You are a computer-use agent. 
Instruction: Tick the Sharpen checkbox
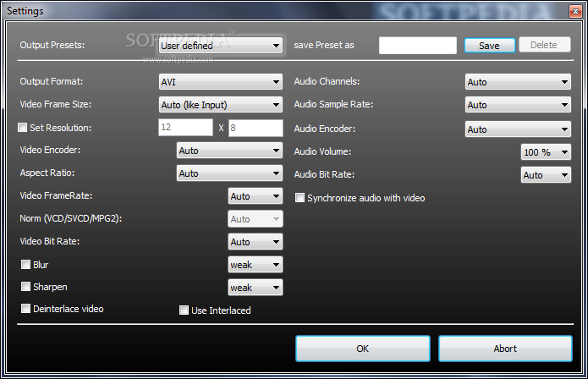(x=25, y=287)
